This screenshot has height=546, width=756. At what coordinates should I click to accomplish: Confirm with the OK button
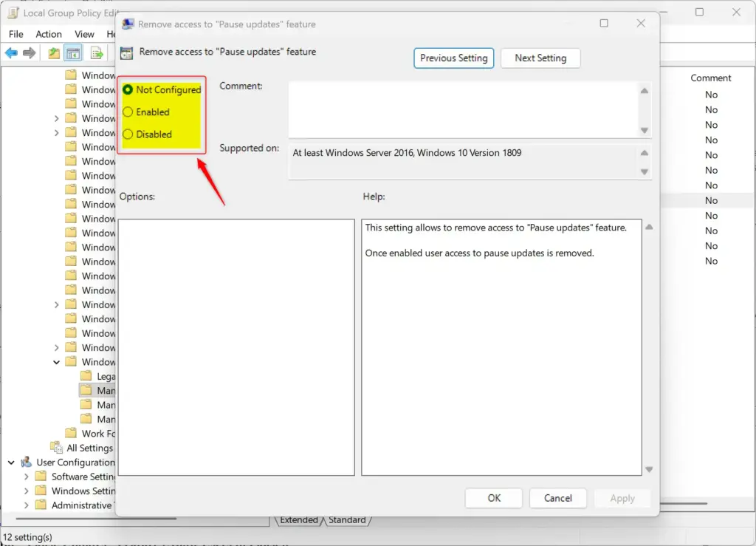(x=494, y=498)
